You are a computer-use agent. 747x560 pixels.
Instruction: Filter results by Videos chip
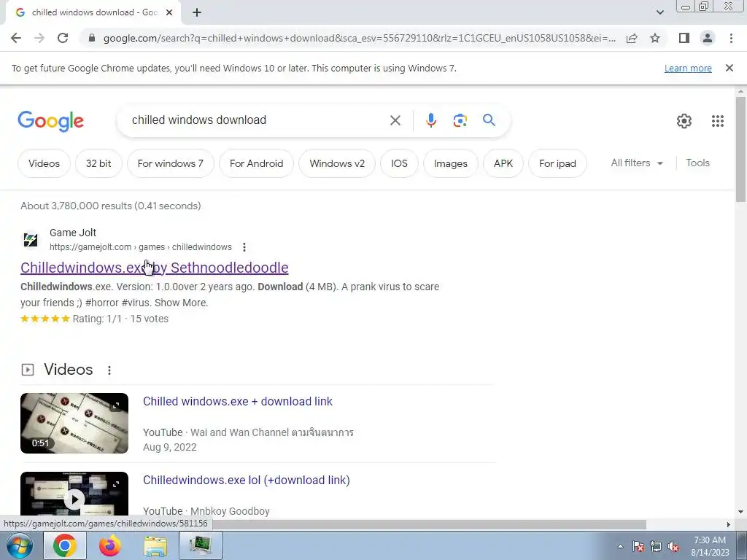[x=44, y=163]
